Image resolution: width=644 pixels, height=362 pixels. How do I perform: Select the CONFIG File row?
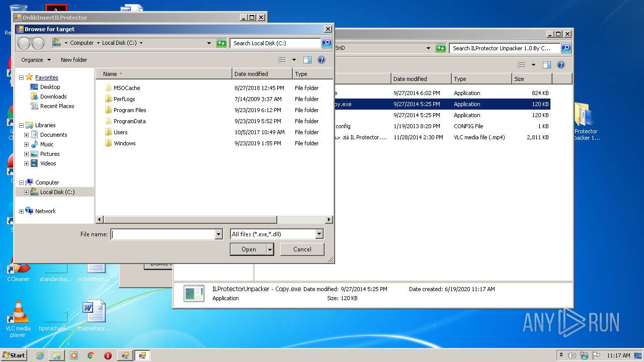(x=442, y=126)
